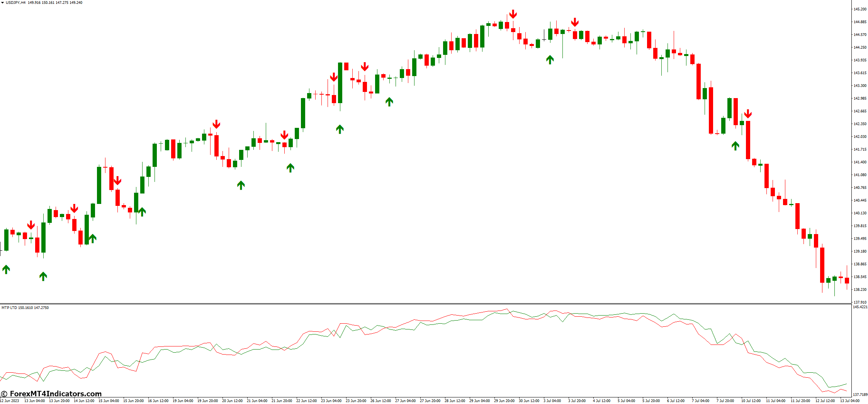Click the 19 Jun 20:00 time label
This screenshot has height=404, width=868.
tap(207, 401)
